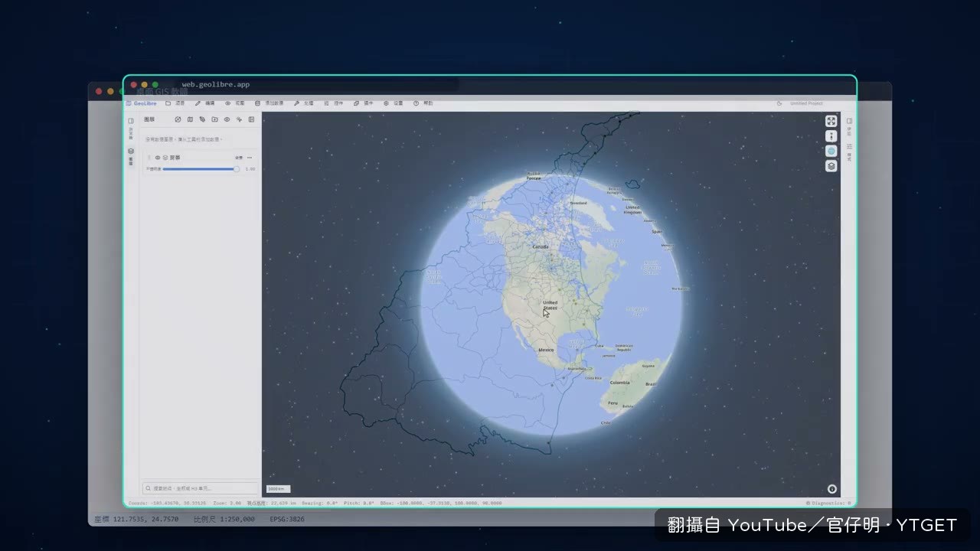Open the add data menu

tap(269, 103)
